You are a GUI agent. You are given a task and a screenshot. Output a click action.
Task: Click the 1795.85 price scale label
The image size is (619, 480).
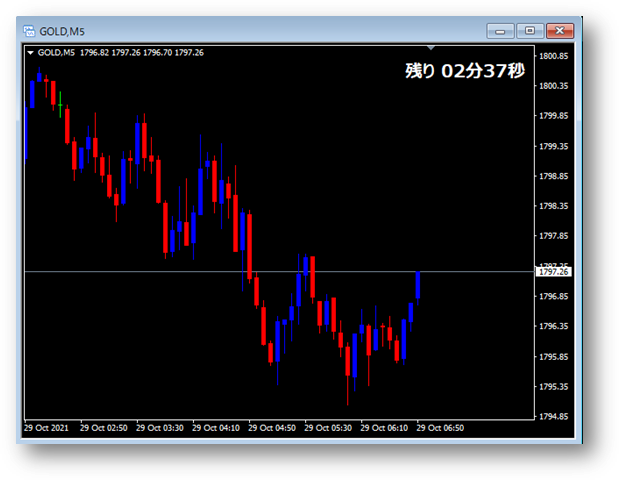pos(553,357)
